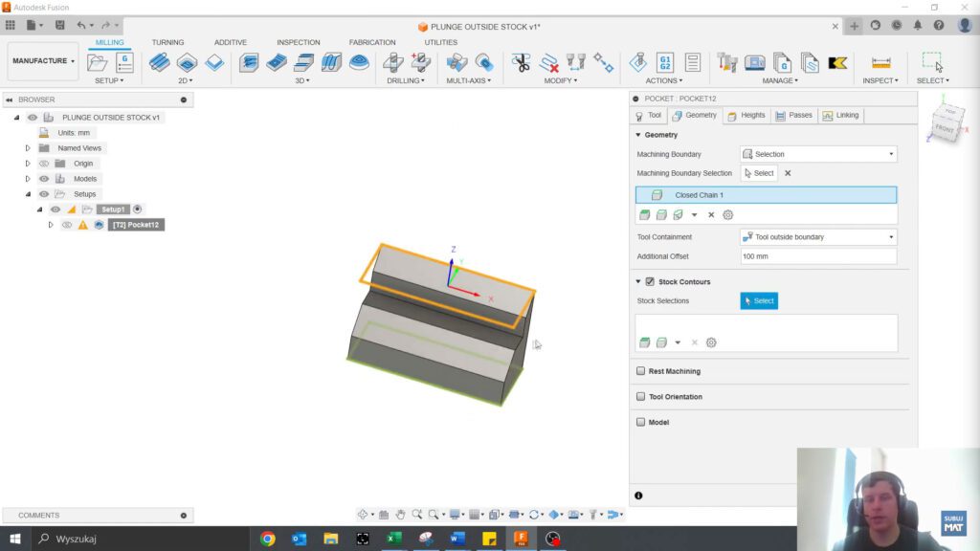Open Display Settings from the navigation bar
Screen dimensions: 980x551
tap(455, 515)
